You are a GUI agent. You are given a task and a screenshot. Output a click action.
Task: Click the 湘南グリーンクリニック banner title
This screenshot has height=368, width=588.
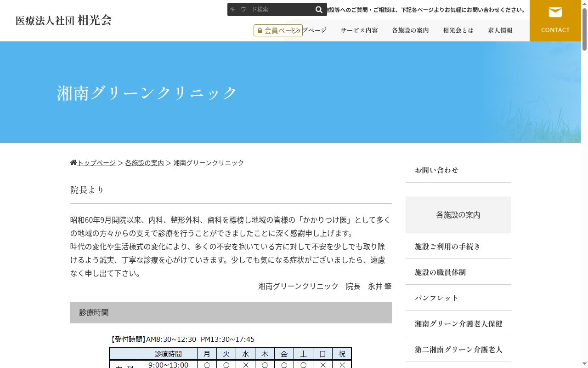[x=147, y=93]
